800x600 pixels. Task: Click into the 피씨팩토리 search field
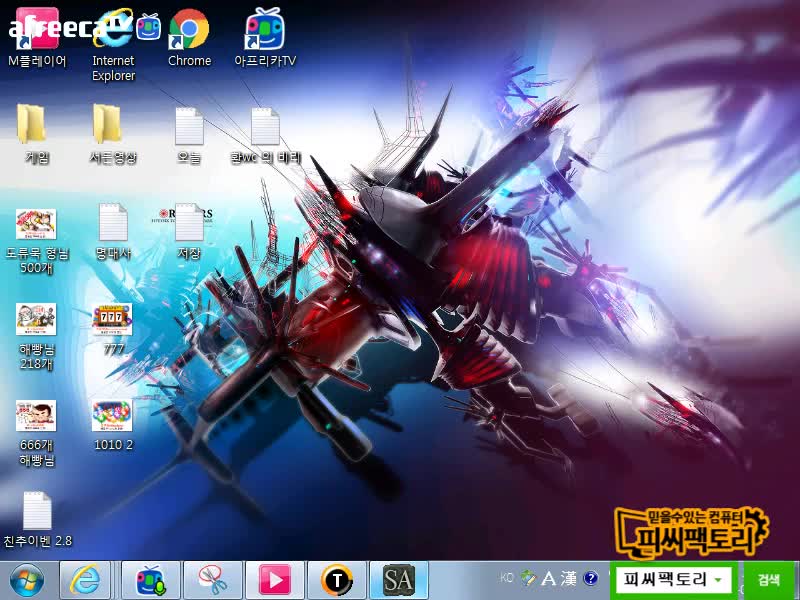click(x=664, y=579)
